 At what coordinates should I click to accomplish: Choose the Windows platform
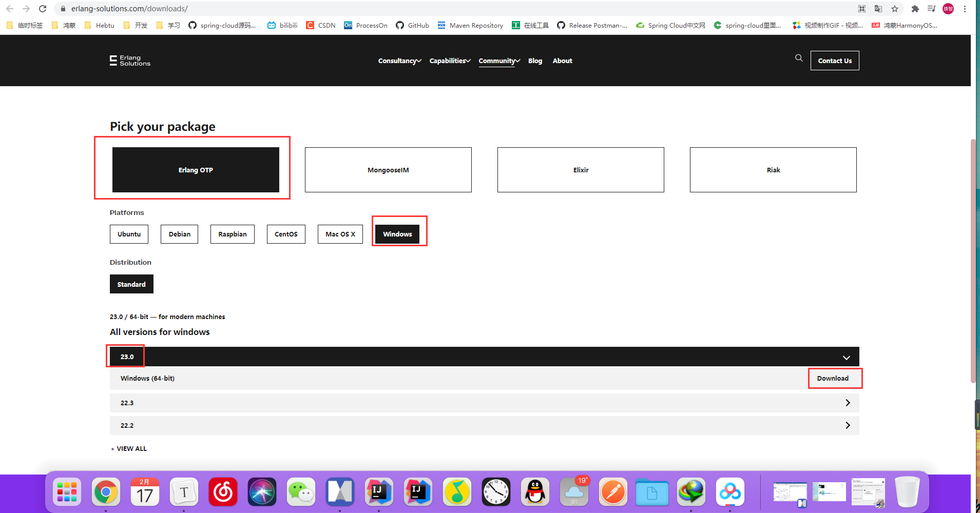point(397,234)
